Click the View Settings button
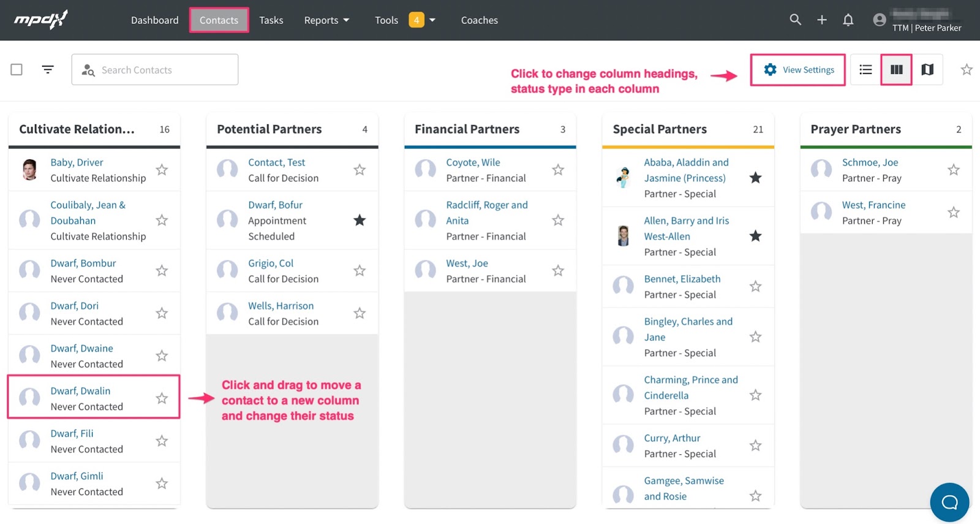This screenshot has width=980, height=524. tap(798, 70)
